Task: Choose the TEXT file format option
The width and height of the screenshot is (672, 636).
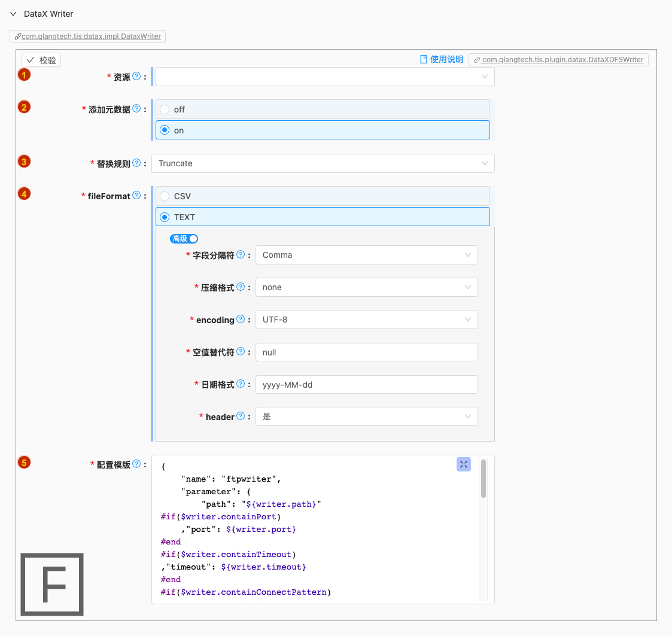Action: click(x=323, y=217)
